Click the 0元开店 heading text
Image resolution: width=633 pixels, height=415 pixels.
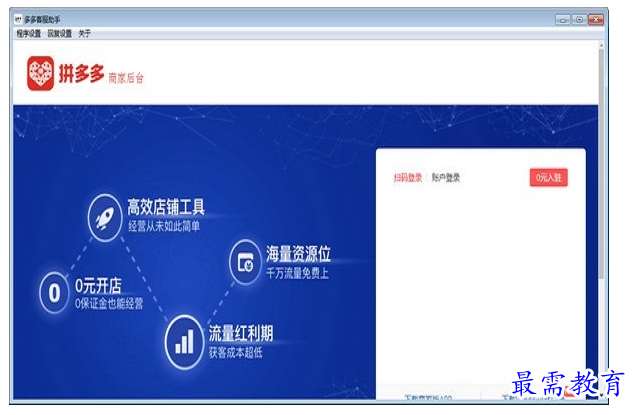(98, 286)
